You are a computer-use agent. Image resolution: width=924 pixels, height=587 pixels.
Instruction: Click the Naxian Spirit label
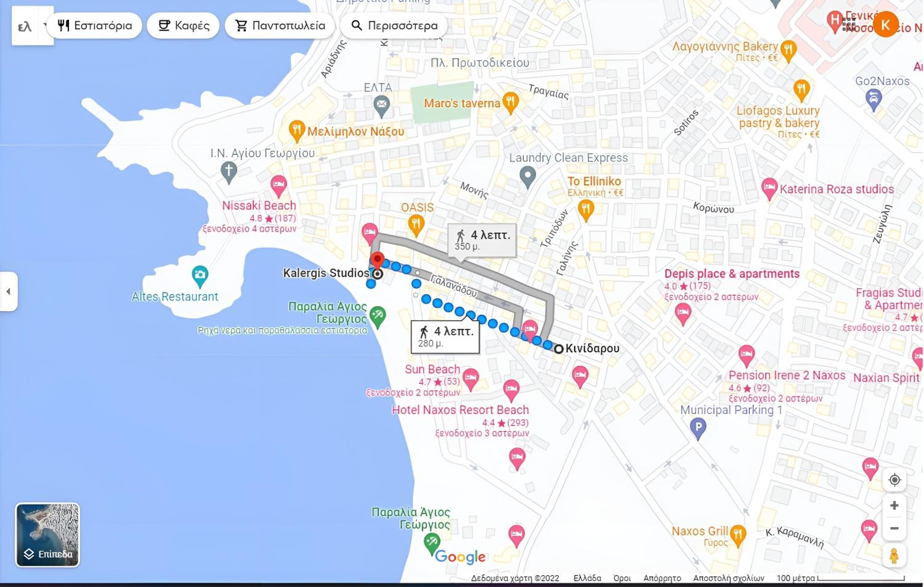tap(886, 378)
